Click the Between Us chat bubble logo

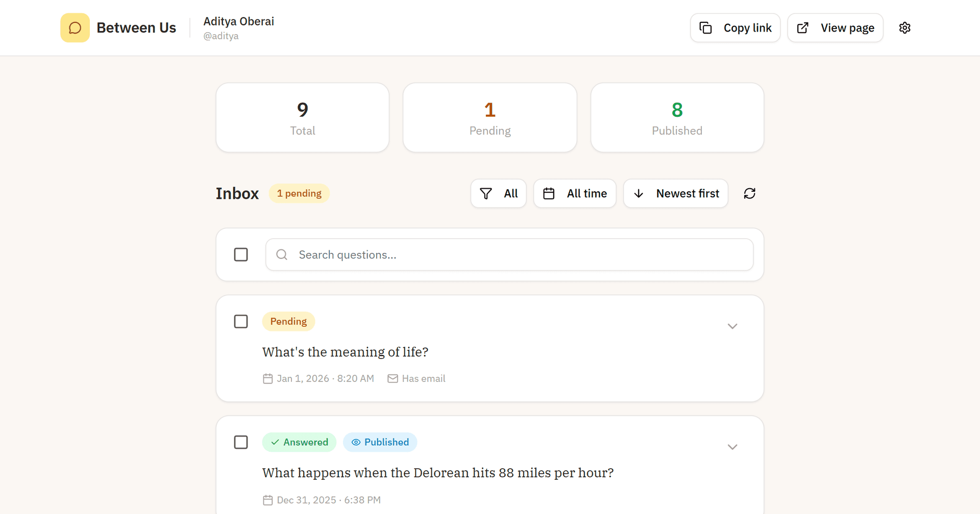tap(75, 28)
